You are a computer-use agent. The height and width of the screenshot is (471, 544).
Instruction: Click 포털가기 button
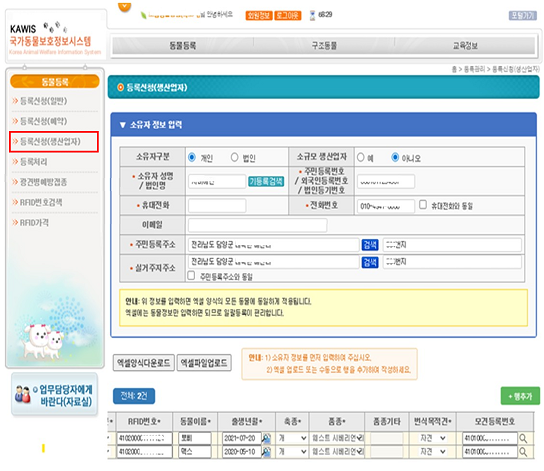point(523,15)
